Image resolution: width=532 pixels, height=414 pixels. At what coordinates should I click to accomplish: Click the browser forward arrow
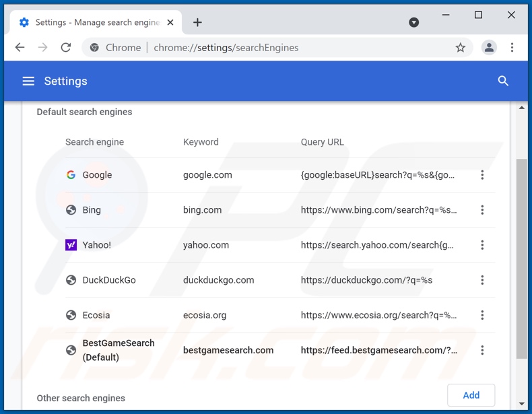click(x=42, y=48)
